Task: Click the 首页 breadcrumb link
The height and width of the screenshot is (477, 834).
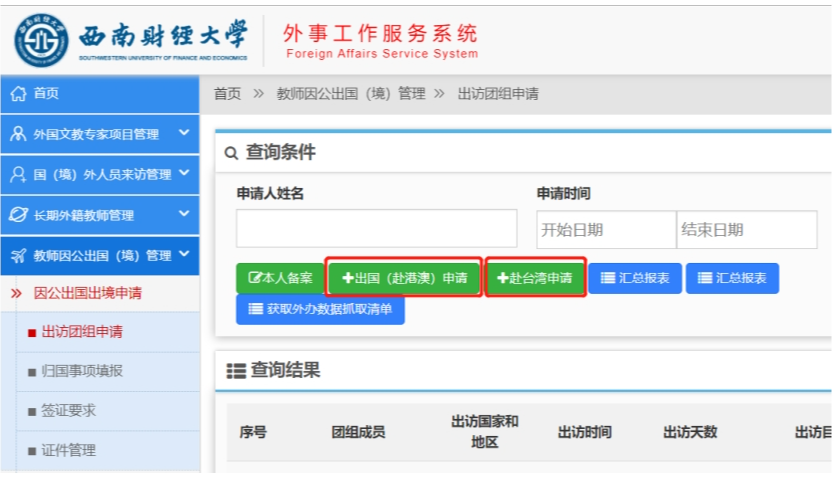Action: (227, 93)
